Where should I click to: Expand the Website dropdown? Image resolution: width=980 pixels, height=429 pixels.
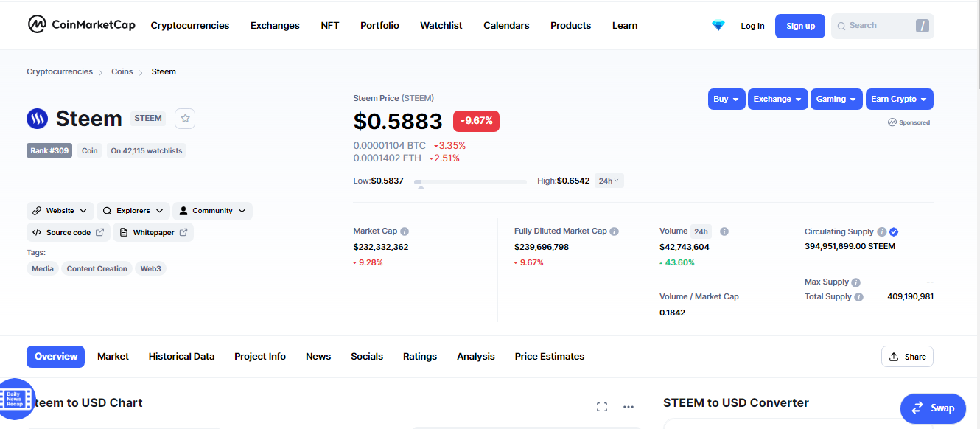(60, 211)
